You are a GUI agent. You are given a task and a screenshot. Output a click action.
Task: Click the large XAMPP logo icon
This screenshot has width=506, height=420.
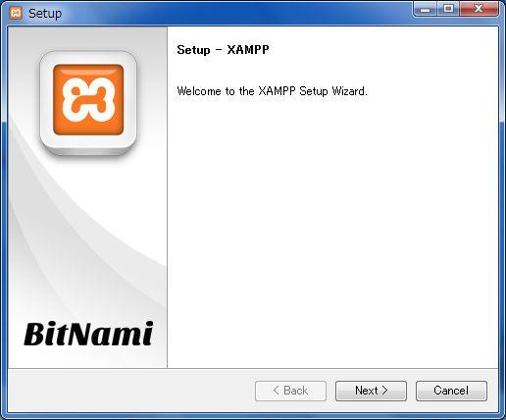click(88, 99)
